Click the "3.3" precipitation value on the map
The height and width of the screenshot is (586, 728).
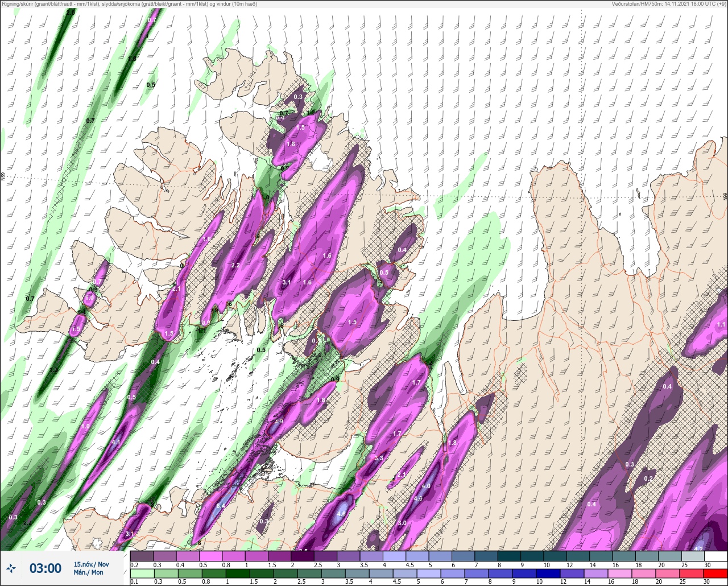click(x=379, y=458)
